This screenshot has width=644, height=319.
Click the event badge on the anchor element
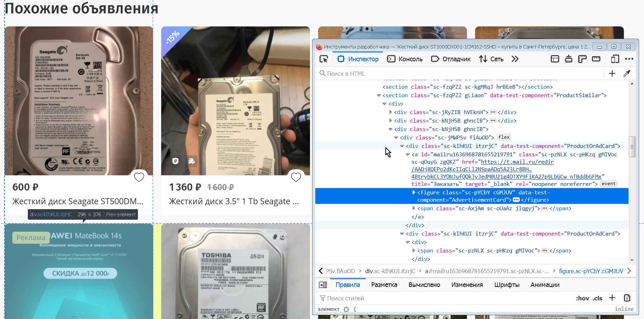(608, 183)
